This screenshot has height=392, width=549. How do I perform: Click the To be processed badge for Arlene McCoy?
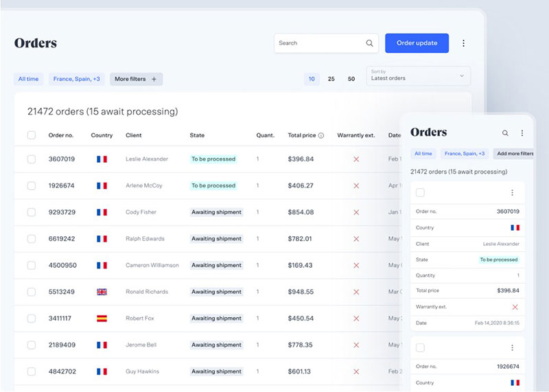213,185
